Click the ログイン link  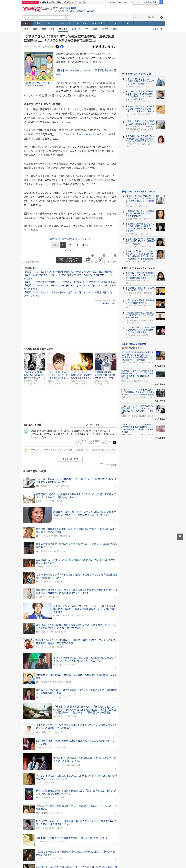click(x=57, y=11)
